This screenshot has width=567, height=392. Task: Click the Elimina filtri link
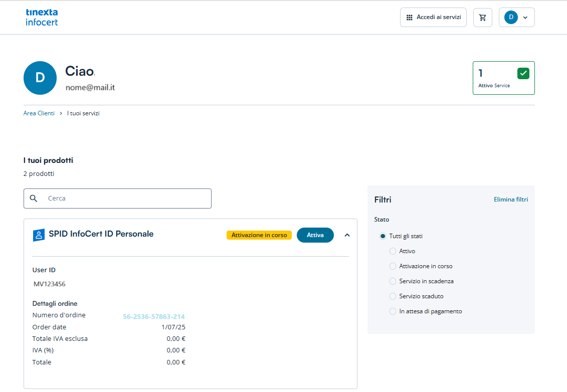coord(510,200)
